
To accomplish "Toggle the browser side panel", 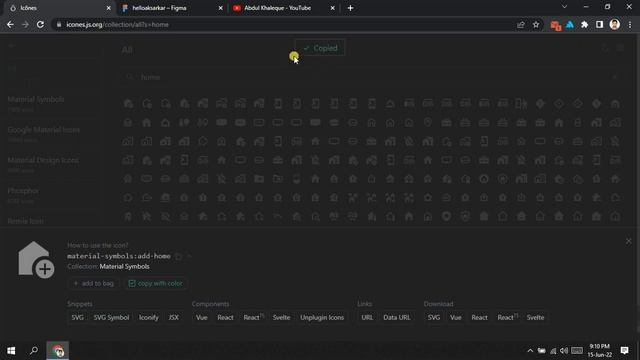I will pyautogui.click(x=599, y=24).
